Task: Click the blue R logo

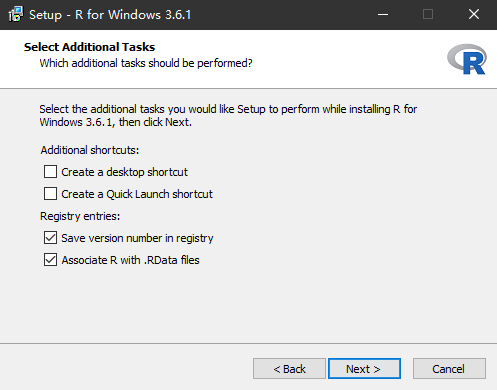Action: click(467, 59)
